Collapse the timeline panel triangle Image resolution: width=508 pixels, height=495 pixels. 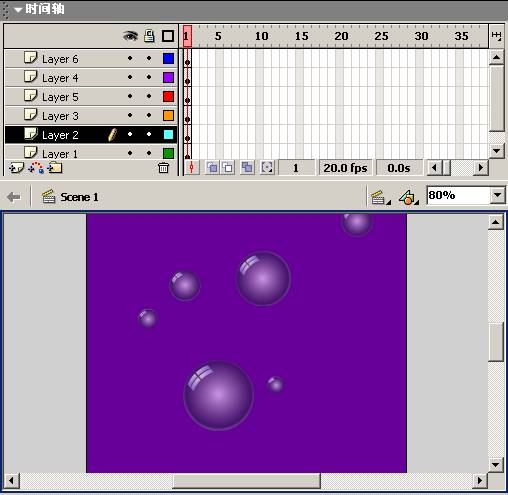click(x=18, y=10)
